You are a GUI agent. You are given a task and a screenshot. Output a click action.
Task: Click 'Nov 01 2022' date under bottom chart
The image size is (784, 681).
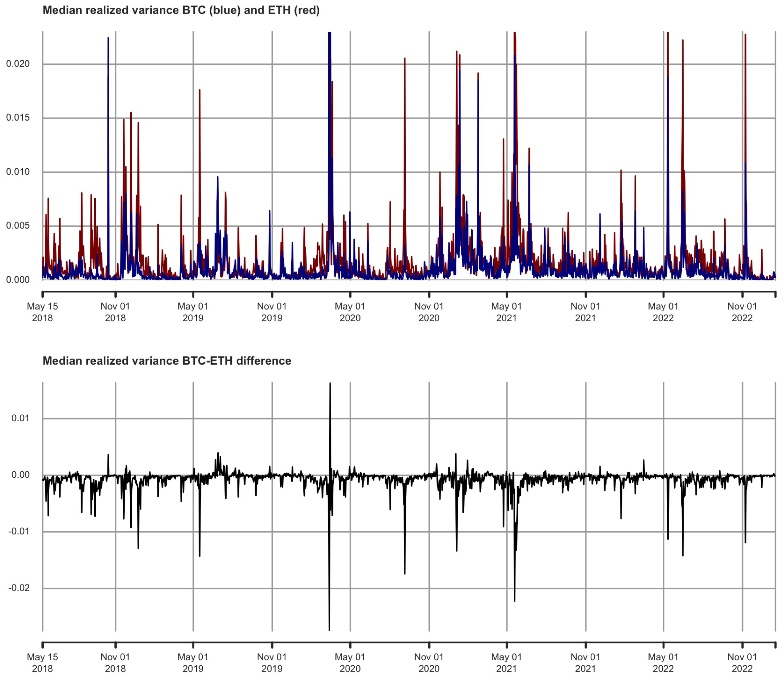tap(742, 662)
